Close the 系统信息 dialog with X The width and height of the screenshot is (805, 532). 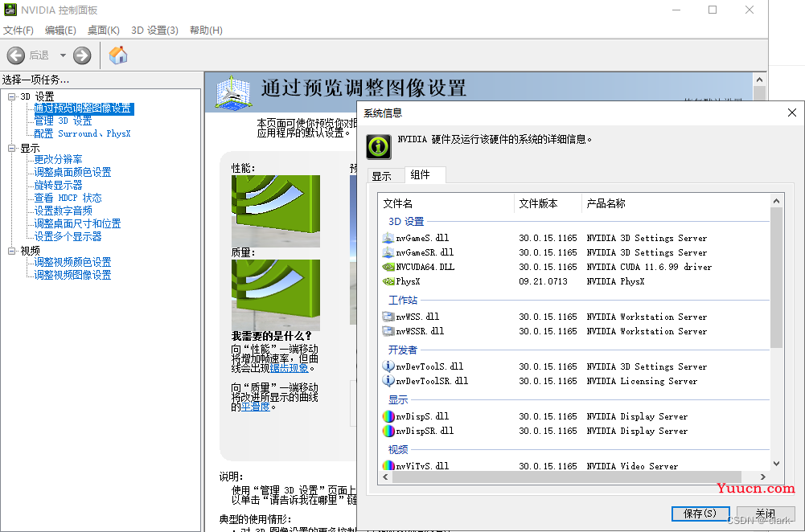coord(791,113)
